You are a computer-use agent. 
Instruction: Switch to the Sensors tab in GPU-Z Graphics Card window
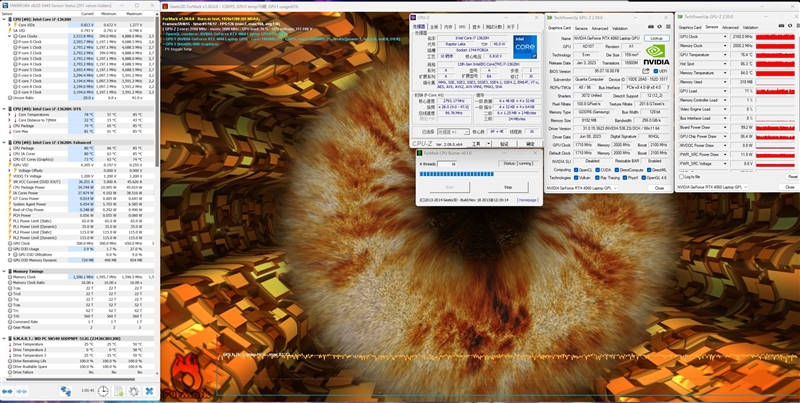[581, 29]
